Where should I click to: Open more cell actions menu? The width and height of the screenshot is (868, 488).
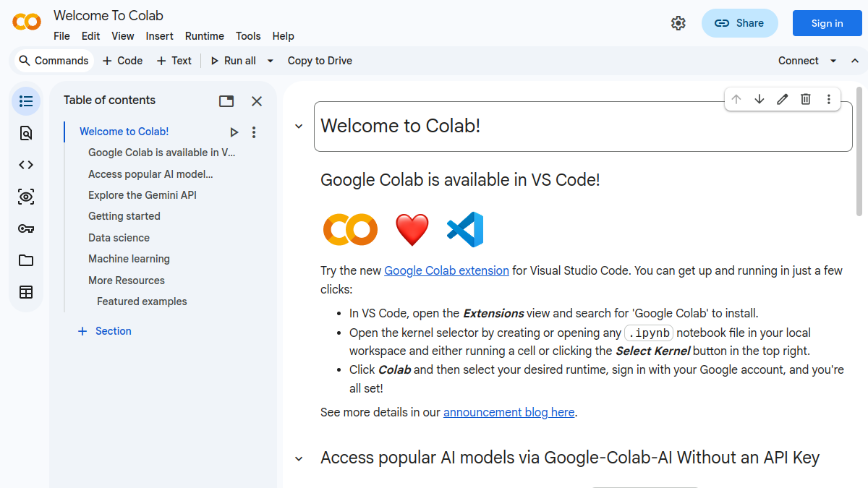pyautogui.click(x=829, y=99)
